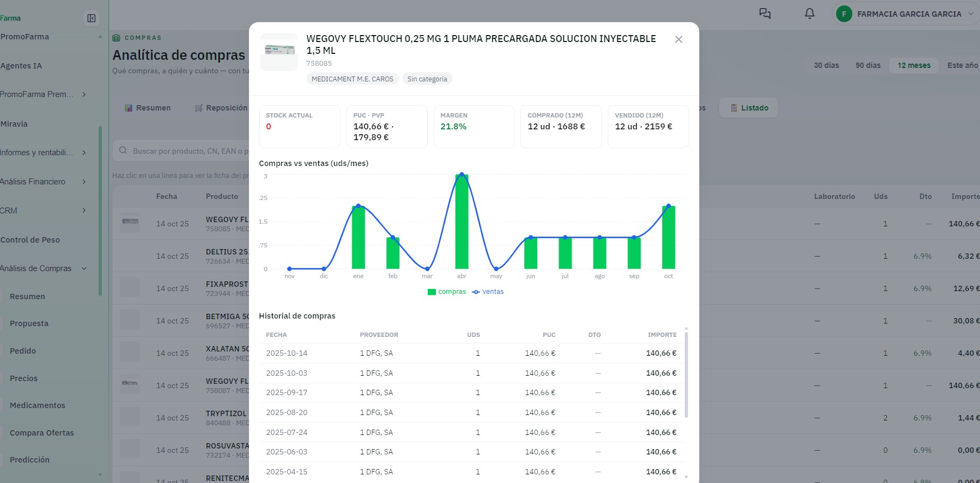Viewport: 980px width, 483px height.
Task: Open the Predicción sidebar sub-item
Action: [x=30, y=460]
